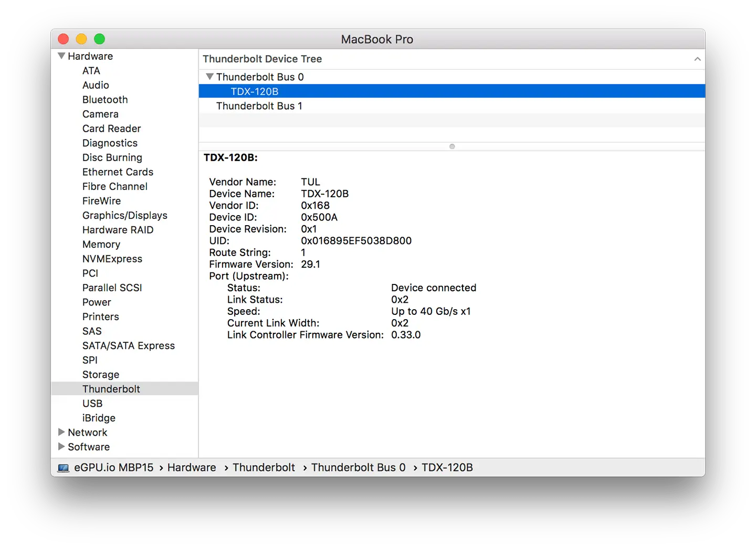Select Fibre Channel in the sidebar
The height and width of the screenshot is (549, 756).
point(114,186)
